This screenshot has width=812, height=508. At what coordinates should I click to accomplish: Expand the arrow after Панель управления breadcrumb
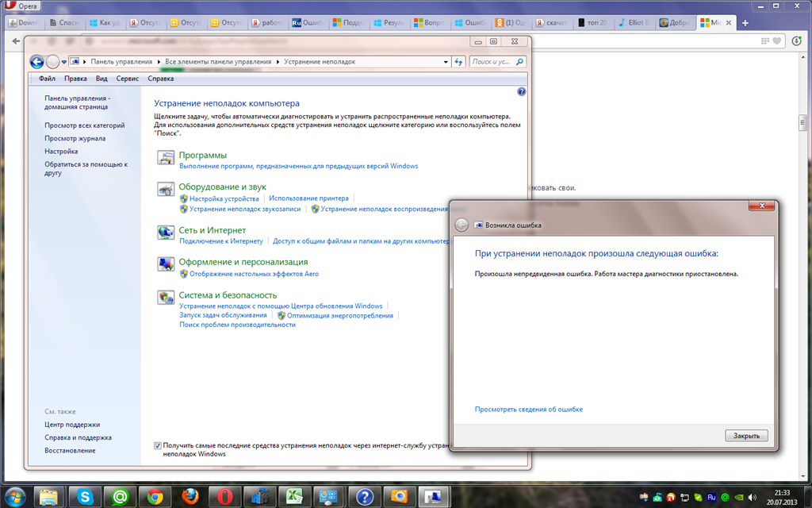[x=159, y=62]
